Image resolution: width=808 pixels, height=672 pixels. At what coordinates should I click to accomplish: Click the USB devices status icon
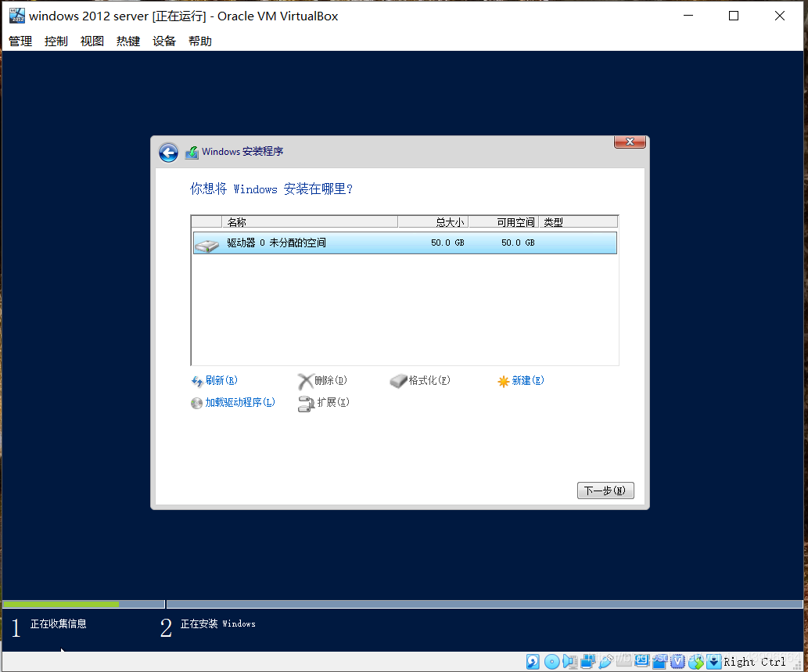point(606,662)
